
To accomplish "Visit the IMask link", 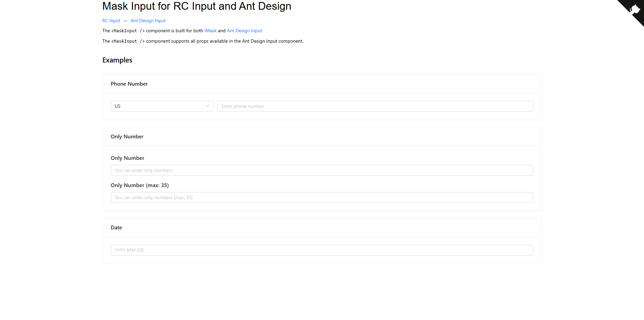I will pyautogui.click(x=210, y=31).
